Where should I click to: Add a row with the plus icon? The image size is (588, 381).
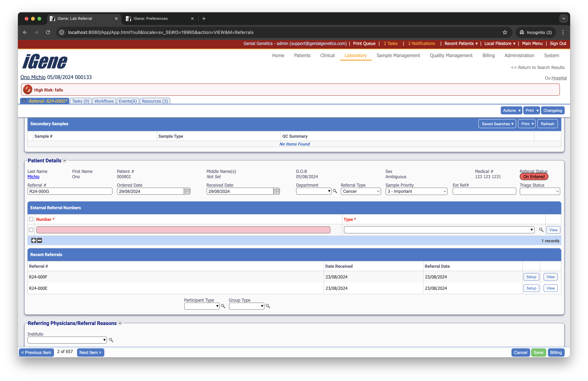[x=34, y=240]
